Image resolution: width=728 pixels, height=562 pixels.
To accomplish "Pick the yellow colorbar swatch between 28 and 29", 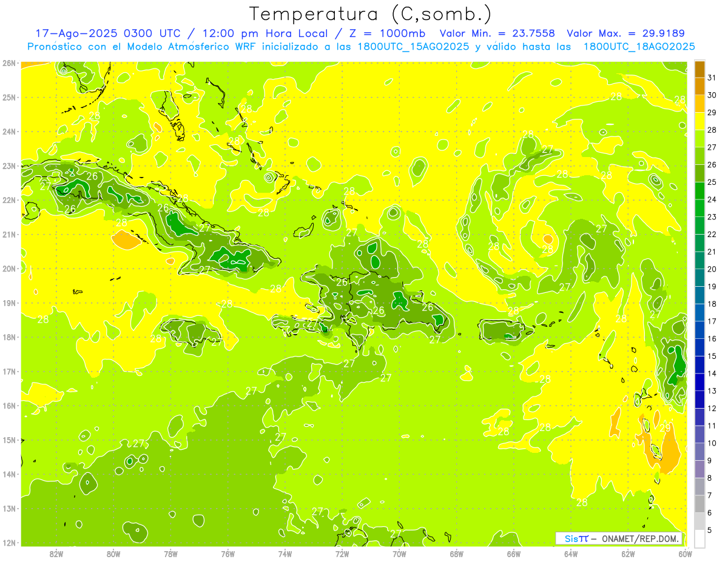I will click(699, 121).
